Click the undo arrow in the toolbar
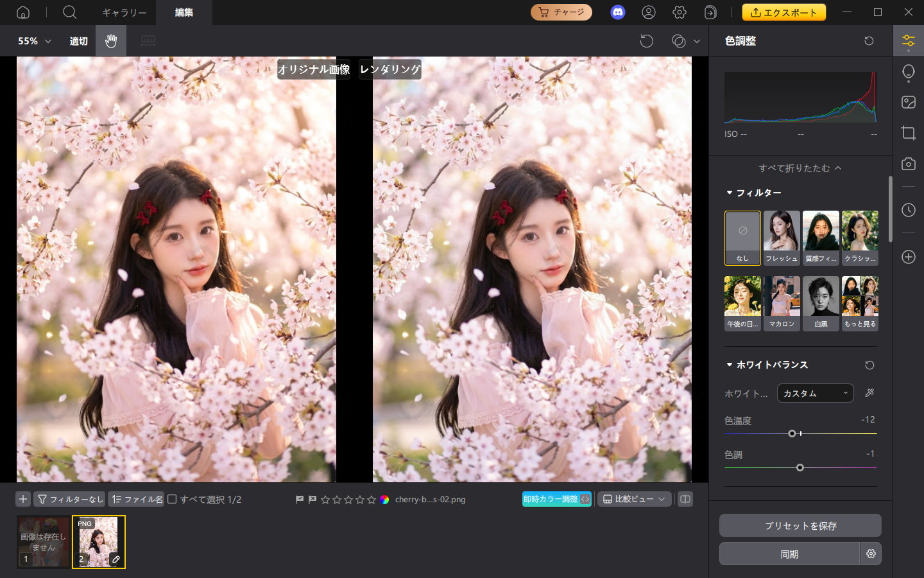Viewport: 924px width, 578px height. point(647,40)
